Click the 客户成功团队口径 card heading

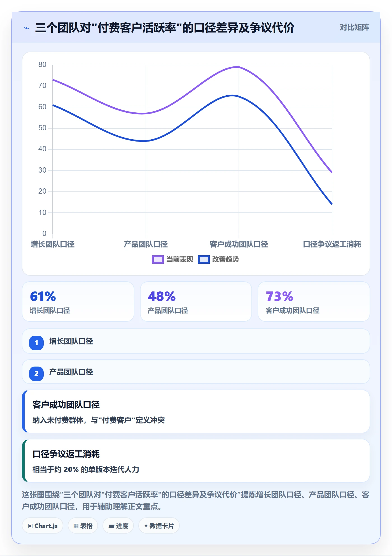point(66,405)
